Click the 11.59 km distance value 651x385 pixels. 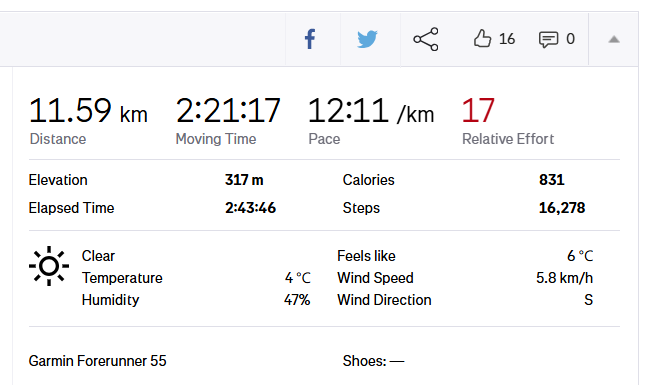(x=88, y=110)
